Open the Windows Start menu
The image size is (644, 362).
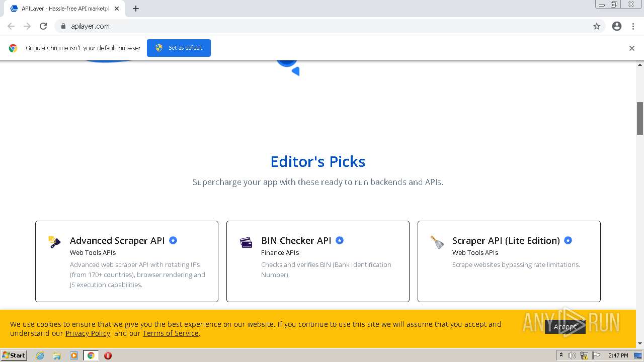(x=14, y=355)
